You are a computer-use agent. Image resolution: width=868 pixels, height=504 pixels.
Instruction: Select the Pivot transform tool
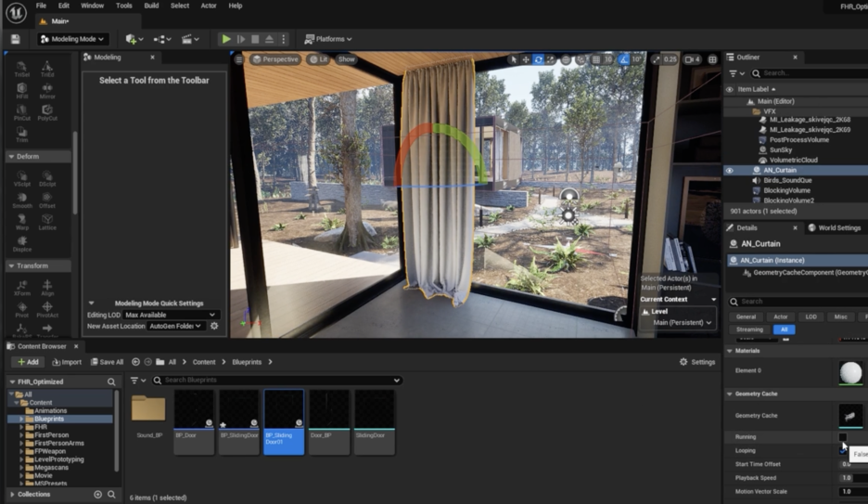pos(21,310)
